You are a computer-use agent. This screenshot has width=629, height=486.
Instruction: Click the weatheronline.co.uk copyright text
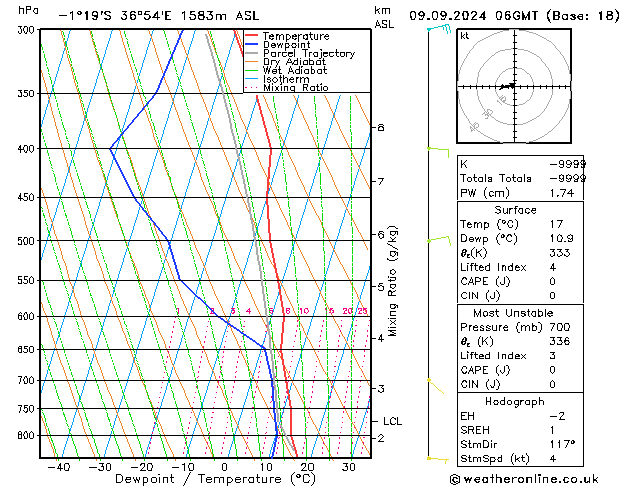524,479
